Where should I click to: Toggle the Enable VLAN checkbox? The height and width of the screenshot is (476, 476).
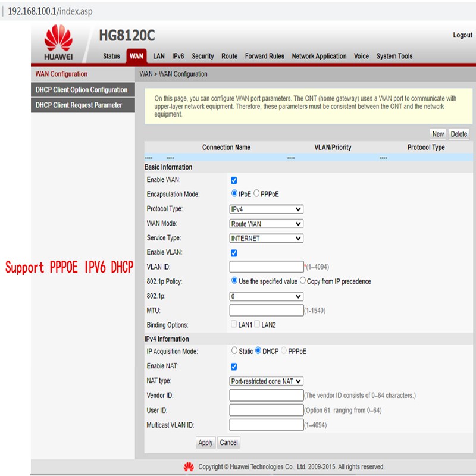(234, 253)
